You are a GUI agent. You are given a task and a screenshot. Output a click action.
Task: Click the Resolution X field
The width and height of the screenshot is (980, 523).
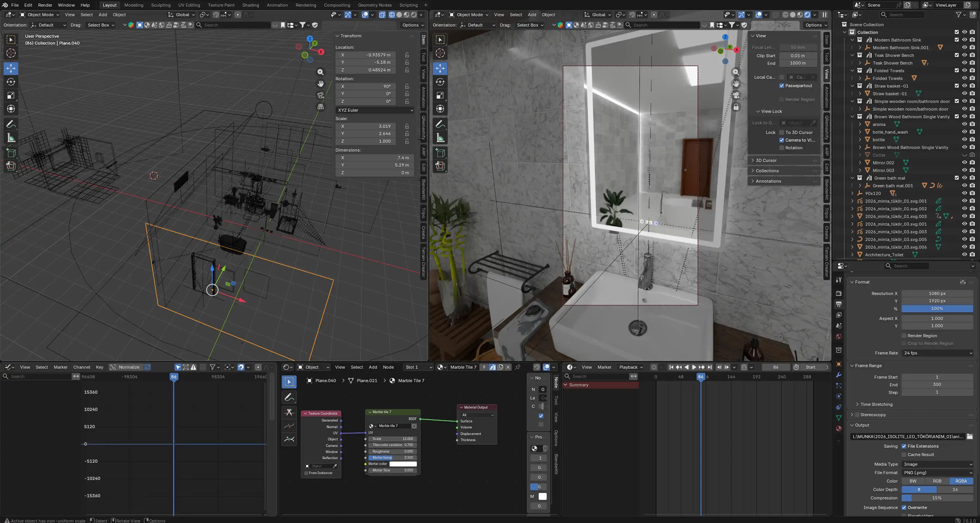(937, 293)
